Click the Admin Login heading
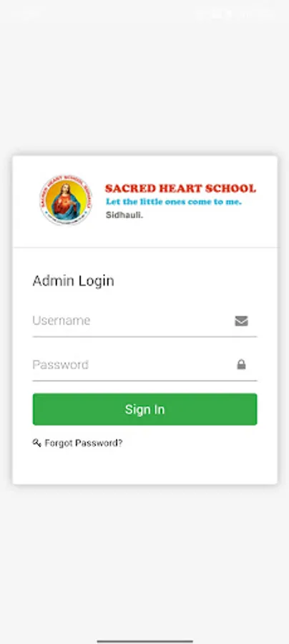Image resolution: width=289 pixels, height=644 pixels. [74, 281]
